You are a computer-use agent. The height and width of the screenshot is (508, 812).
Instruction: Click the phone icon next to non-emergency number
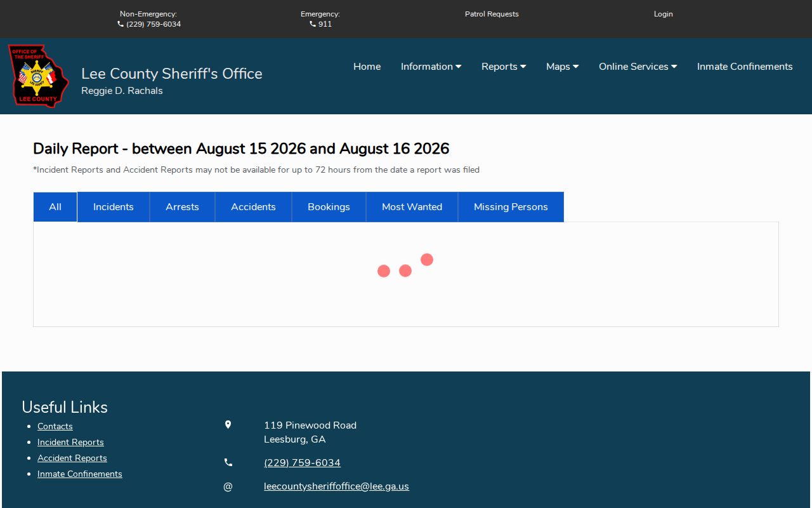click(x=121, y=24)
